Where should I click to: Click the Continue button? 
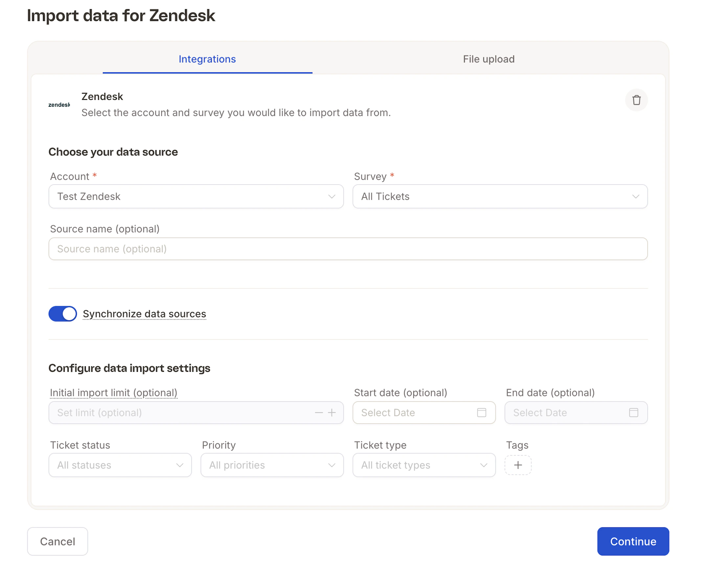tap(633, 541)
